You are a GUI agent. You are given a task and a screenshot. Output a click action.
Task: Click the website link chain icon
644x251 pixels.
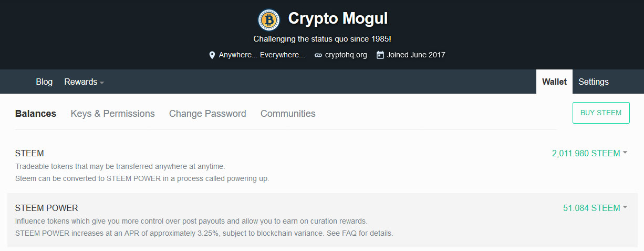(x=318, y=55)
